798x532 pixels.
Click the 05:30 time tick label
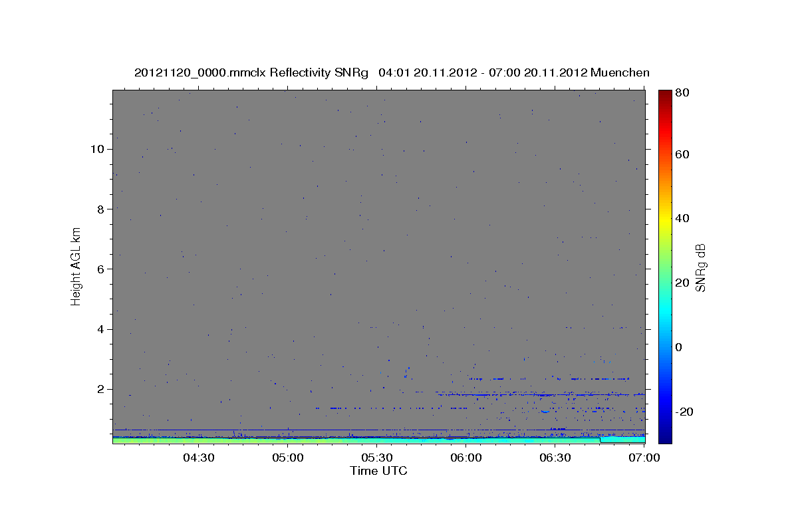(376, 458)
